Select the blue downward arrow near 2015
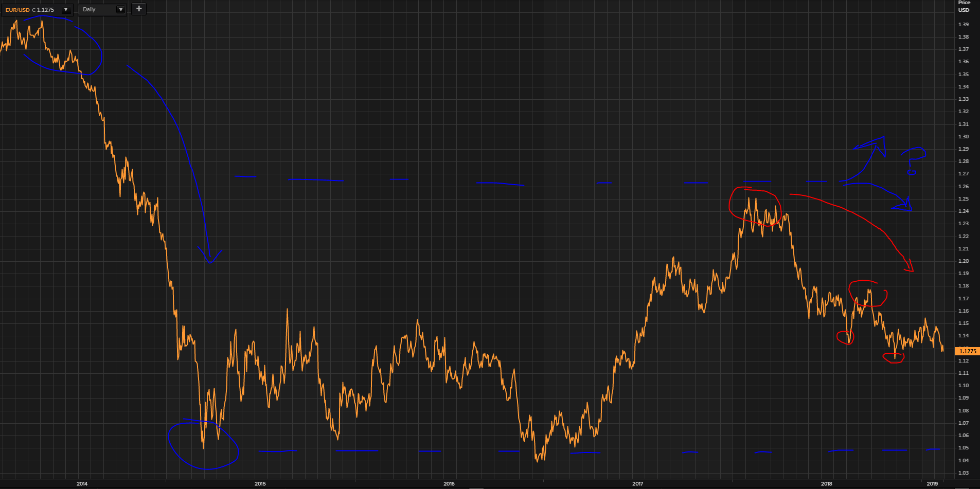This screenshot has height=489, width=980. pos(208,252)
